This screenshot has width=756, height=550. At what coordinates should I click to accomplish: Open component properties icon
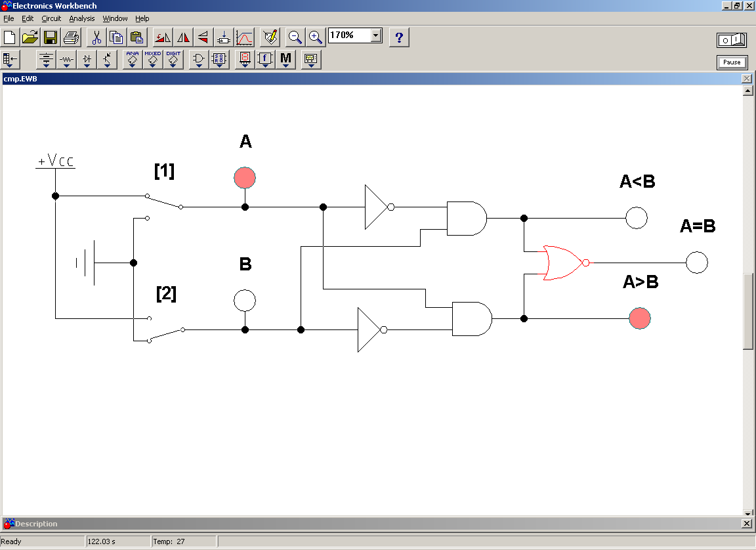click(x=270, y=37)
